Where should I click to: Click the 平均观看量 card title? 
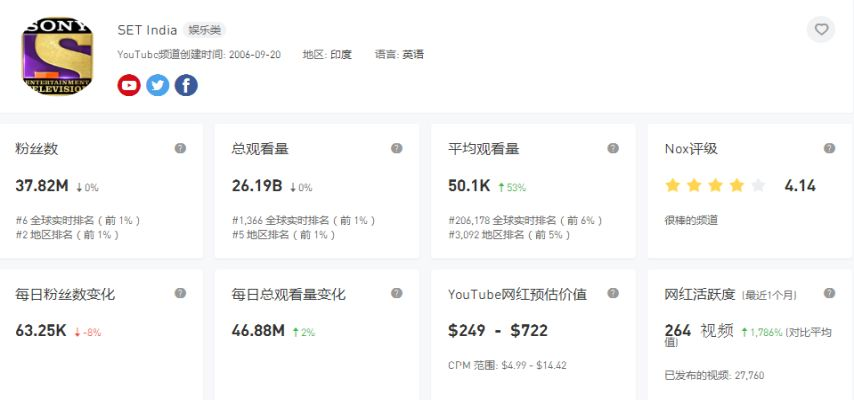click(484, 149)
